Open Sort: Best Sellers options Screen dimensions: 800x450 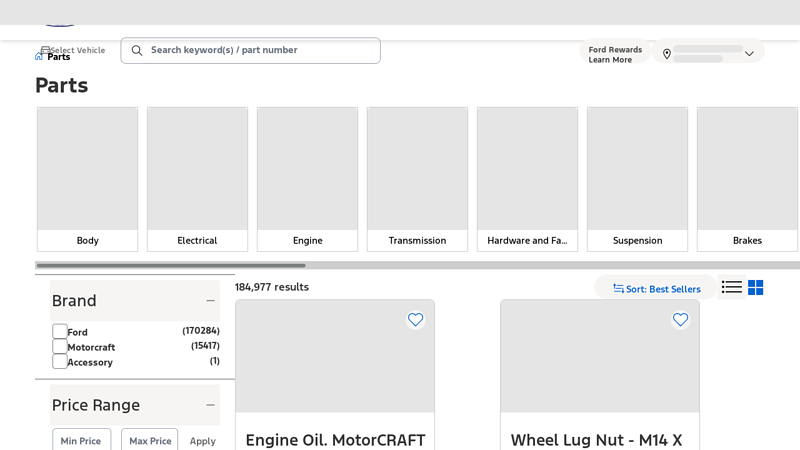coord(657,289)
